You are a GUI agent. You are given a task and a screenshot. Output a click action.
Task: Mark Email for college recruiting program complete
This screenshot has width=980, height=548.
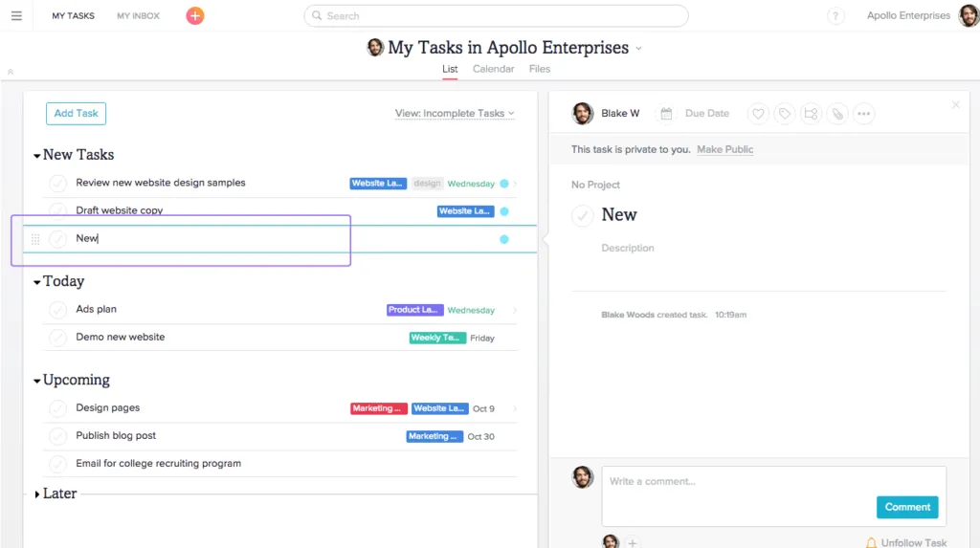57,464
